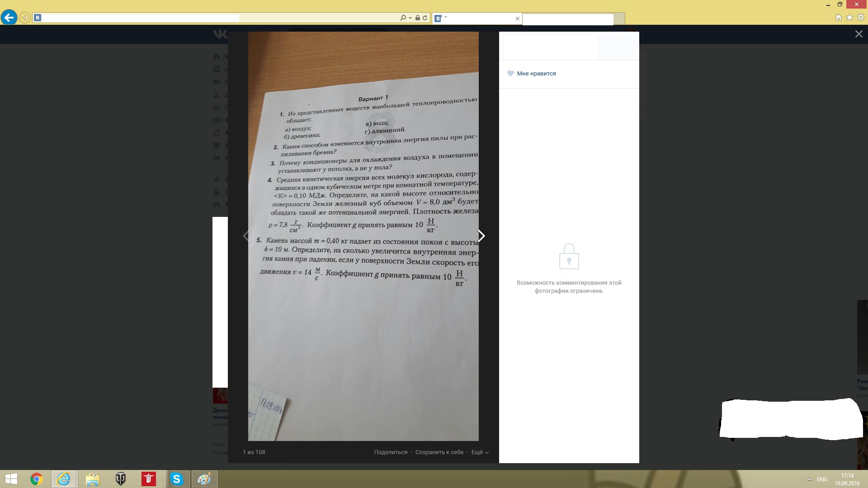868x488 pixels.
Task: Show previous photo with left arrow
Action: (x=246, y=236)
